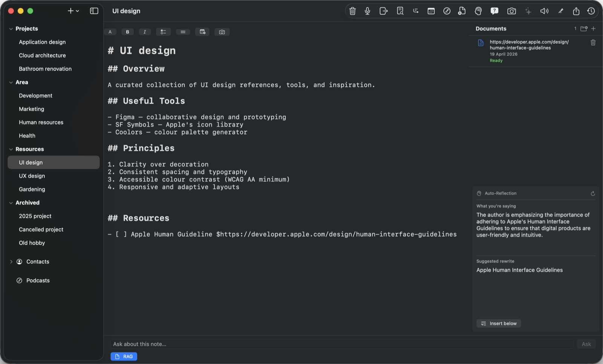This screenshot has height=364, width=603.
Task: Expand the Contacts group
Action: (11, 262)
